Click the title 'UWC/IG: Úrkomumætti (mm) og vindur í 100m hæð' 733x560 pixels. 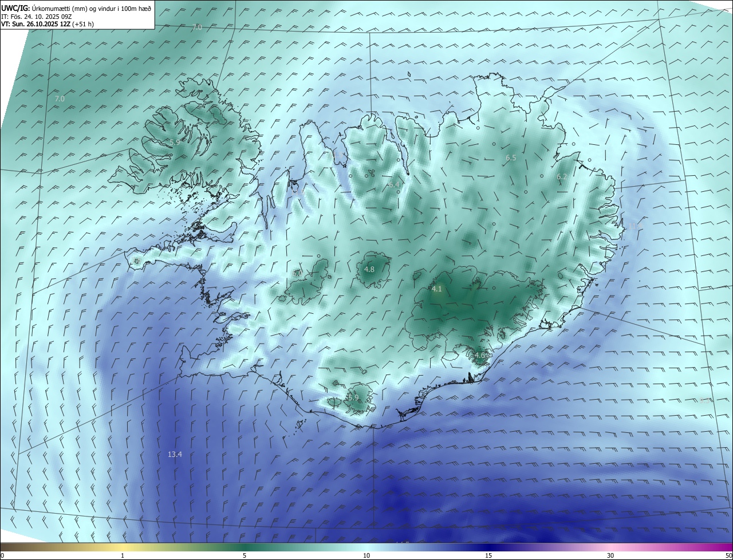77,8
